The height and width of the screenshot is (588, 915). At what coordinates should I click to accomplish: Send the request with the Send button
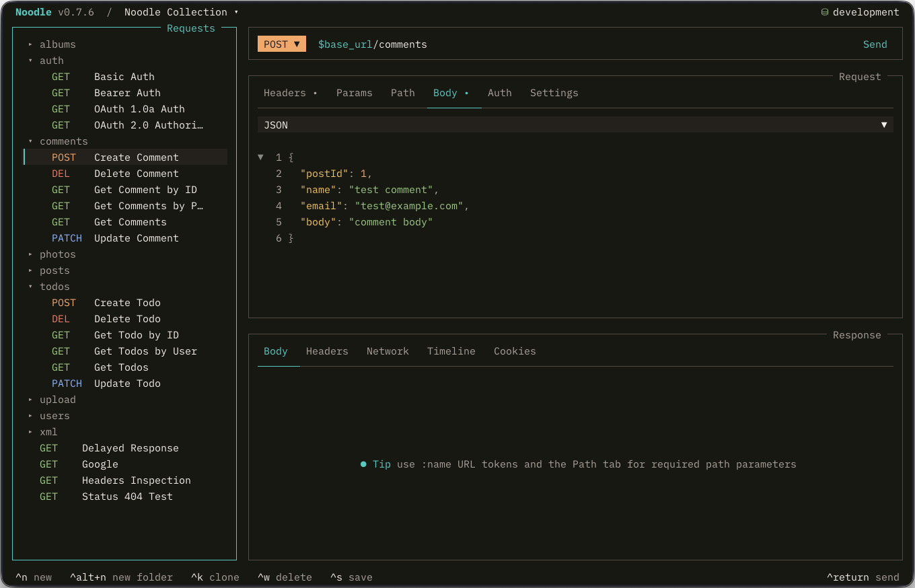(875, 44)
